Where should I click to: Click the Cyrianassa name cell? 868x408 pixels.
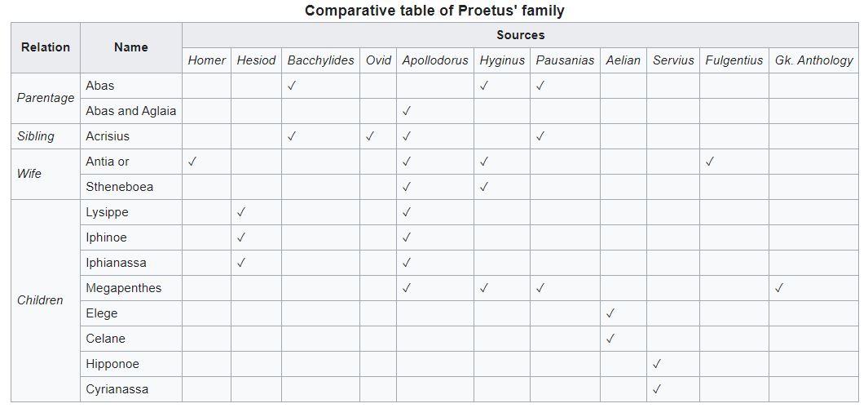pos(117,389)
